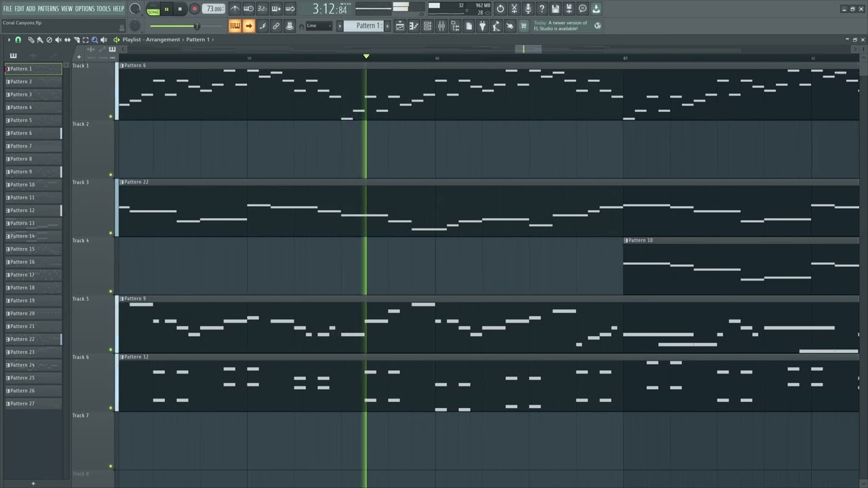Image resolution: width=868 pixels, height=488 pixels.
Task: Open the PATTERNS menu
Action: (48, 9)
